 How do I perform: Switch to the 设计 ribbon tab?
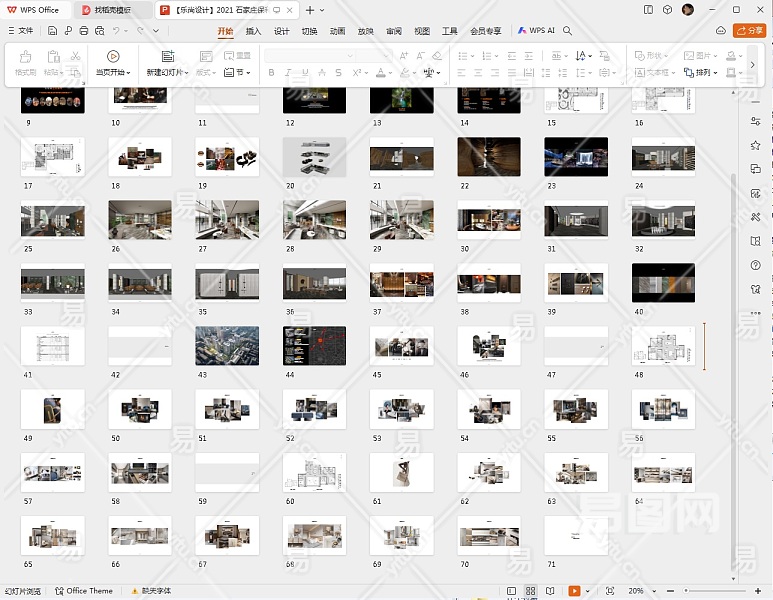(x=282, y=31)
